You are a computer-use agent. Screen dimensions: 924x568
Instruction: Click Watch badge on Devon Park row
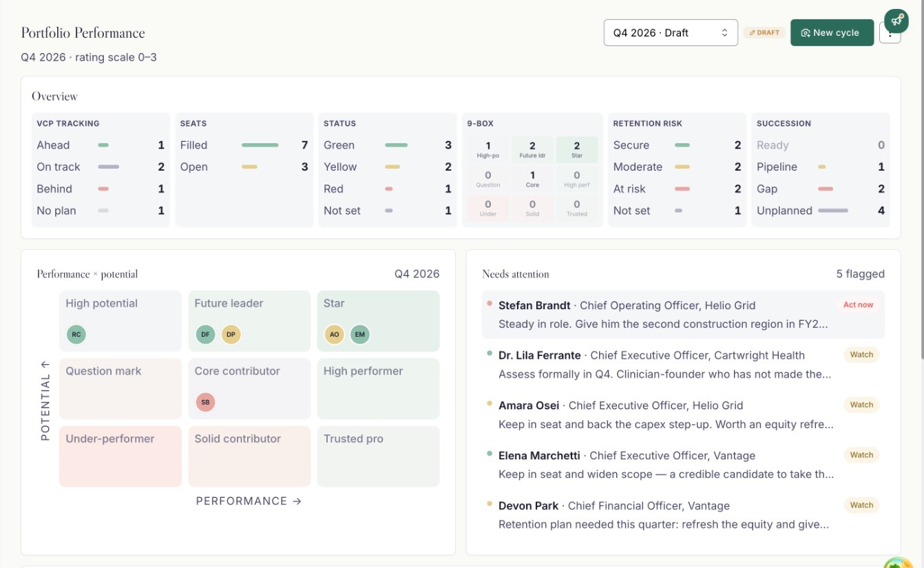[x=861, y=505]
